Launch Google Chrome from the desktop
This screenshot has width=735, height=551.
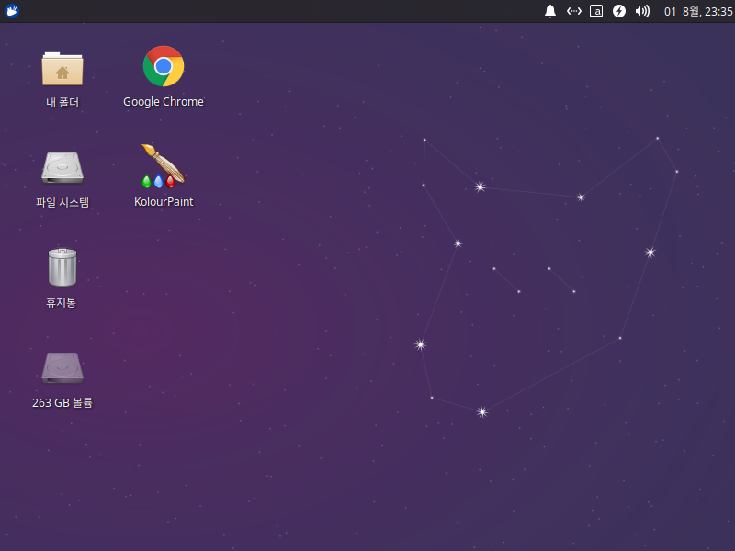click(x=163, y=66)
